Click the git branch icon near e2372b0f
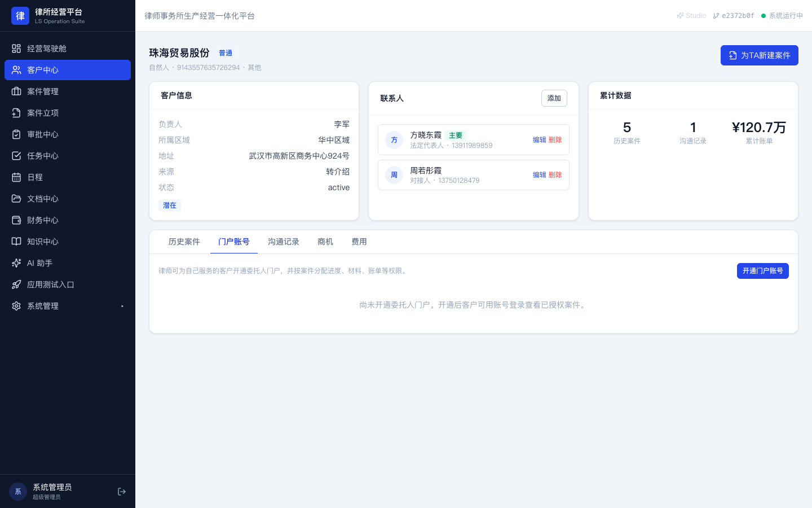Image resolution: width=812 pixels, height=508 pixels. [716, 16]
